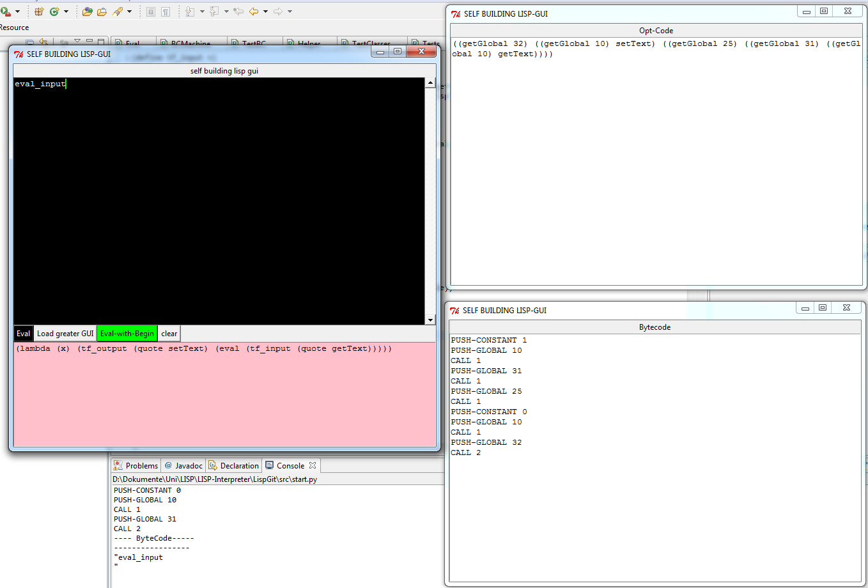The height and width of the screenshot is (588, 868).
Task: Open the side panel View Menu triangle
Action: tap(77, 42)
